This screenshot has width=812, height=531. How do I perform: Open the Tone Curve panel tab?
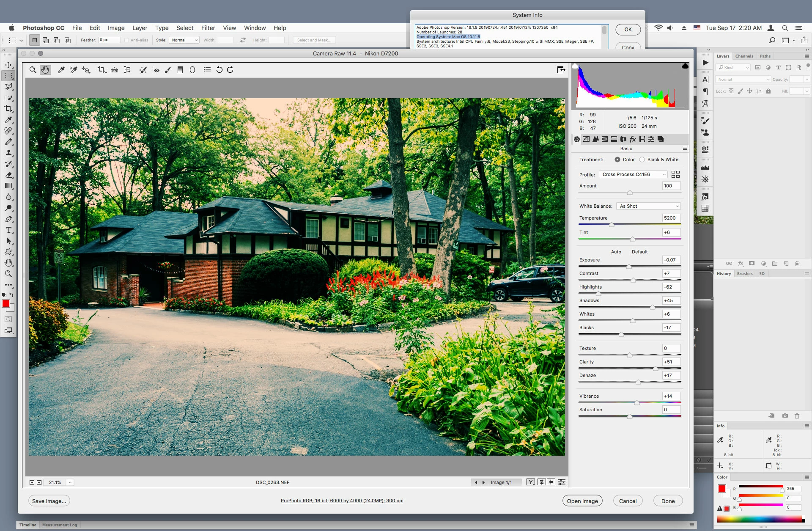point(586,139)
